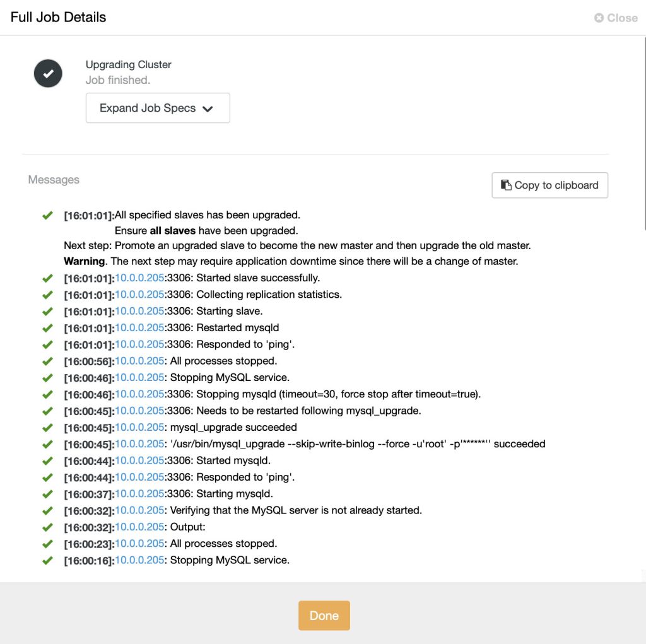This screenshot has width=646, height=644.
Task: Click the green checkmark beside 'Starting mysqld' message
Action: point(47,494)
